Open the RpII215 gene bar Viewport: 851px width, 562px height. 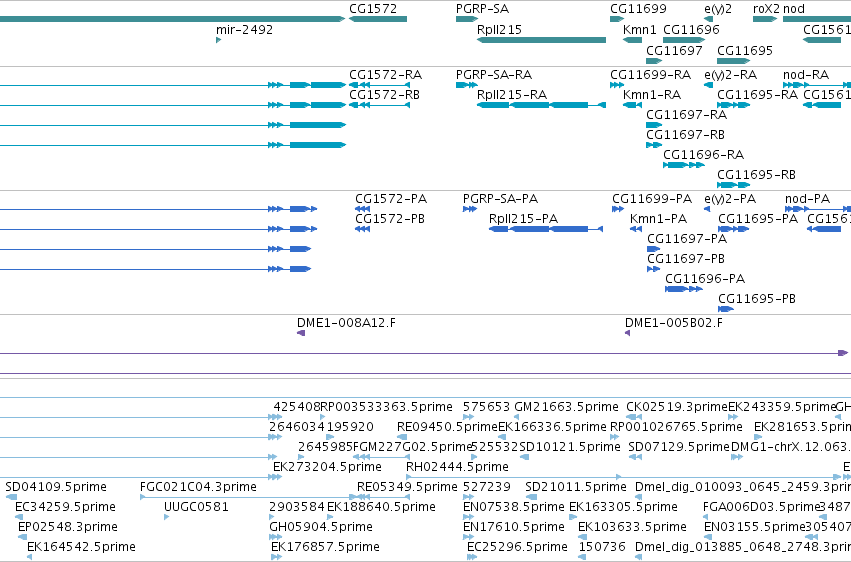tap(541, 40)
